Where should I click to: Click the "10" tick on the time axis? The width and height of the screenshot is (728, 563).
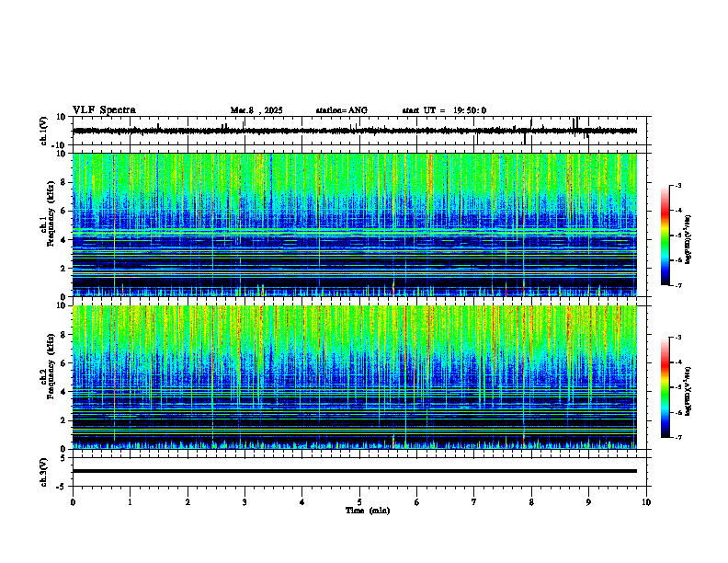pos(646,502)
